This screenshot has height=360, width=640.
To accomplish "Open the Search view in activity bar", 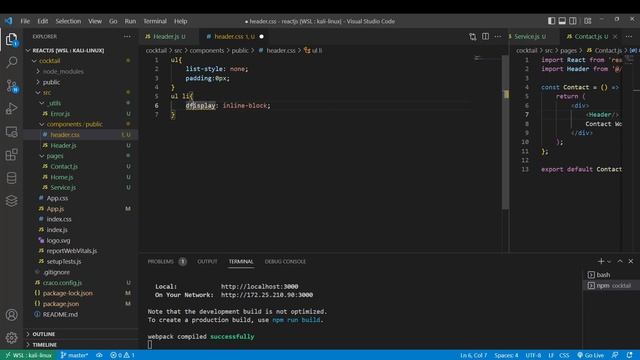I will pos(11,62).
